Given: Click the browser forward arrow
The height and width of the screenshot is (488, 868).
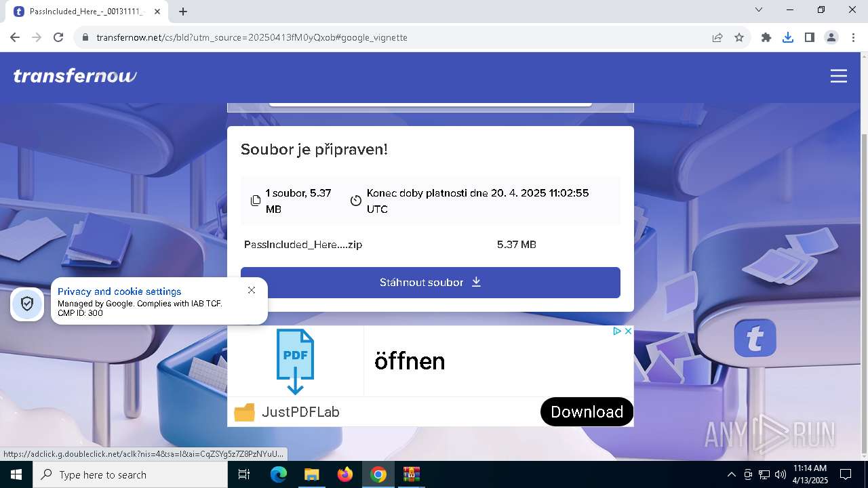Looking at the screenshot, I should tap(37, 37).
